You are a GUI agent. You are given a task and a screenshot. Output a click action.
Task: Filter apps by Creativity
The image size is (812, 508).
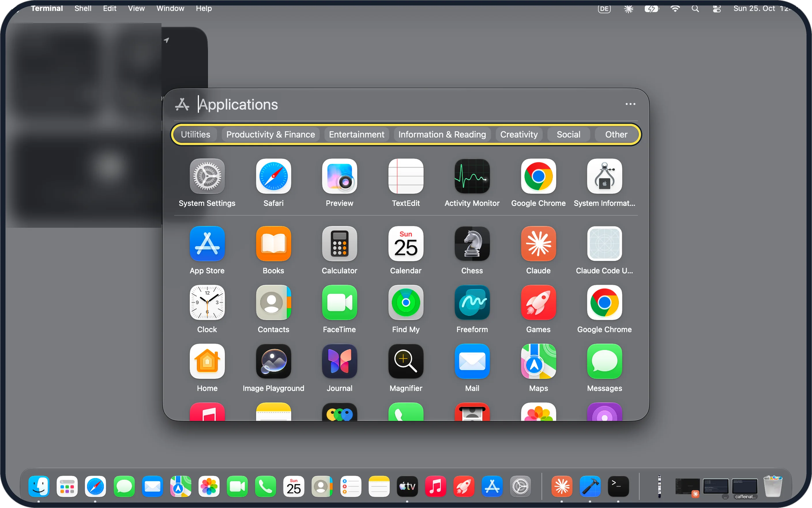tap(519, 134)
